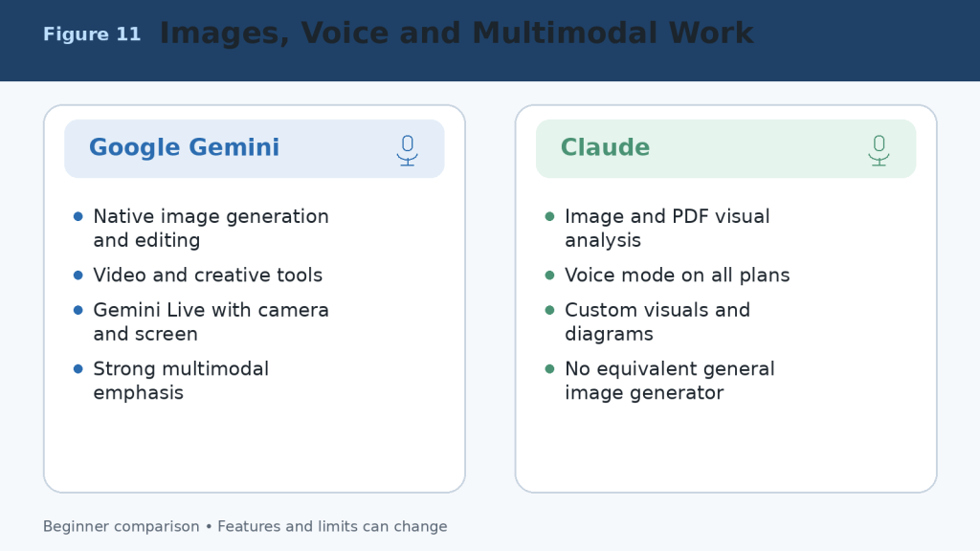Viewport: 980px width, 551px height.
Task: Select "Strong multimodal emphasis" bullet
Action: (x=171, y=381)
